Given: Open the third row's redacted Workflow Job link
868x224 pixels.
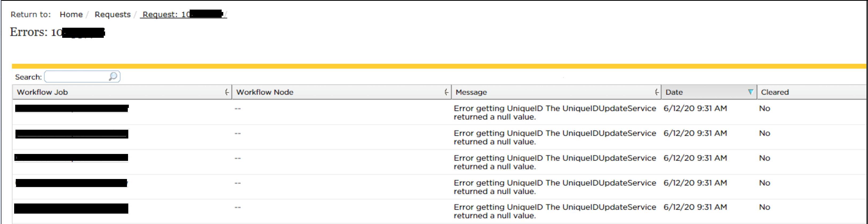Looking at the screenshot, I should tap(71, 158).
